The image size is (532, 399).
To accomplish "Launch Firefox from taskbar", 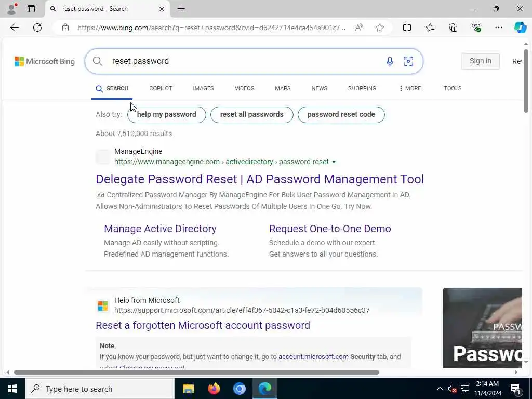I will 214,389.
